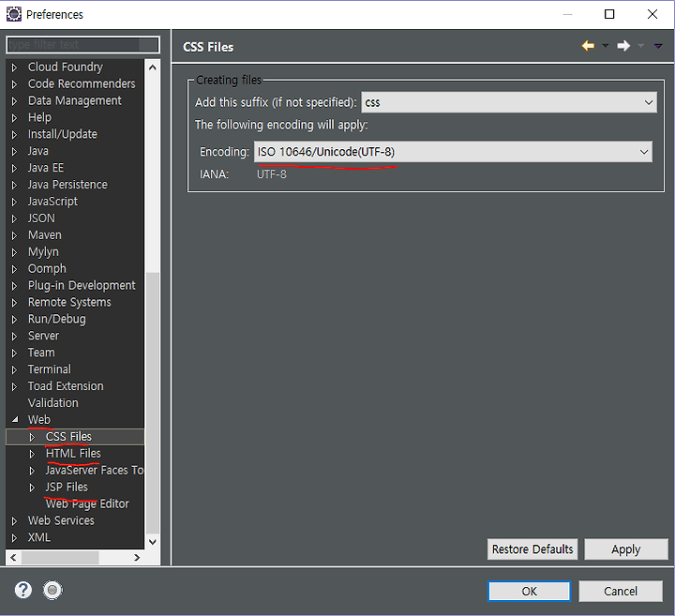This screenshot has width=675, height=616.
Task: Select Server preferences item
Action: (x=43, y=336)
